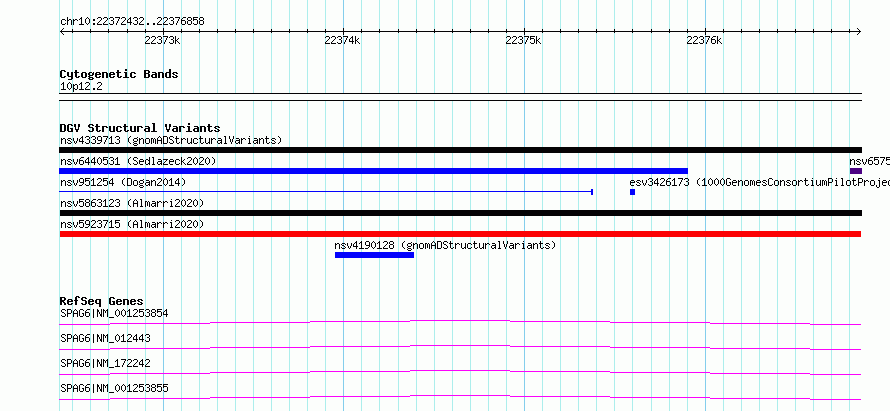This screenshot has height=411, width=890.
Task: Open the partially visible nsv6575 variant label
Action: point(870,161)
